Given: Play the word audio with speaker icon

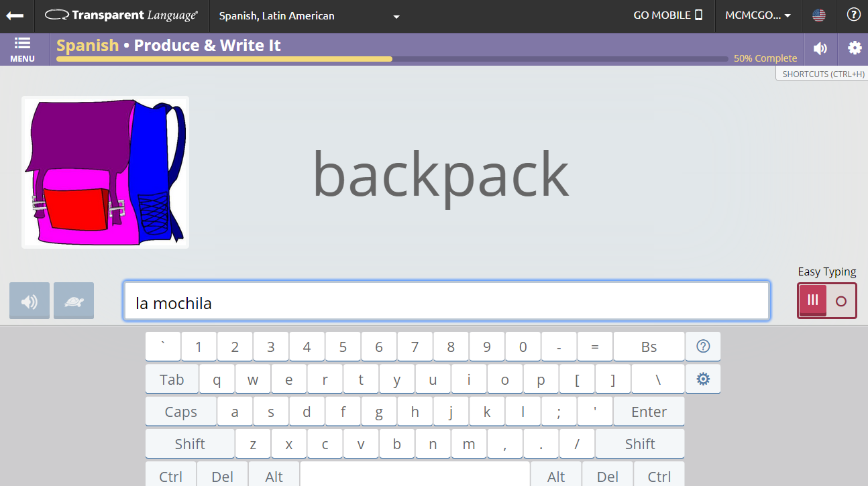Looking at the screenshot, I should click(x=29, y=300).
